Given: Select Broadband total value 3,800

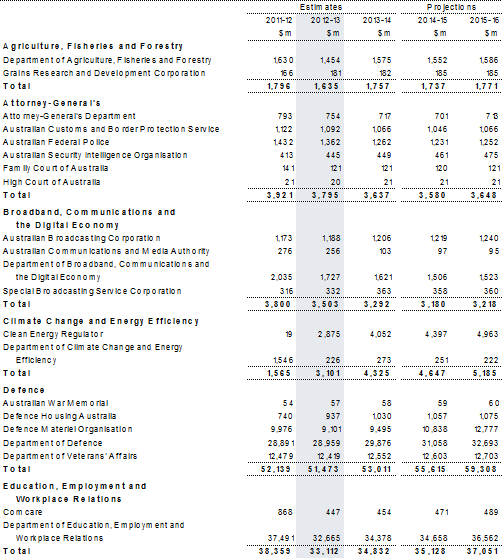Looking at the screenshot, I should 278,304.
